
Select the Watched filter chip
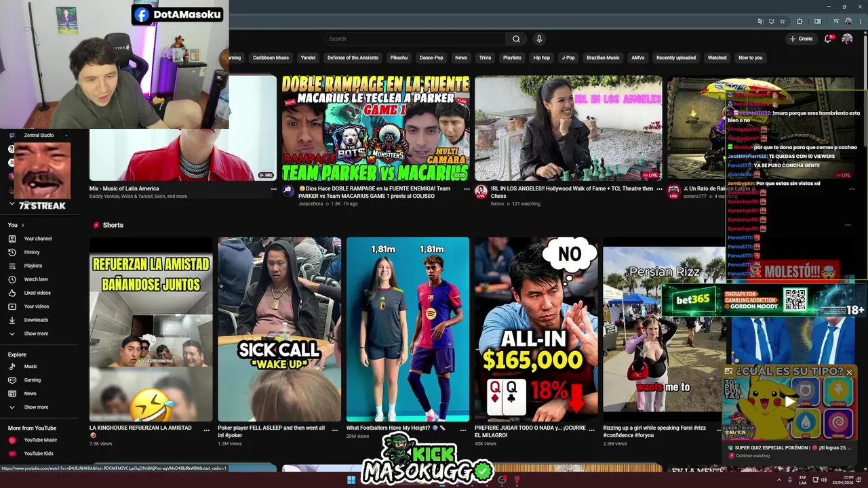click(x=717, y=58)
